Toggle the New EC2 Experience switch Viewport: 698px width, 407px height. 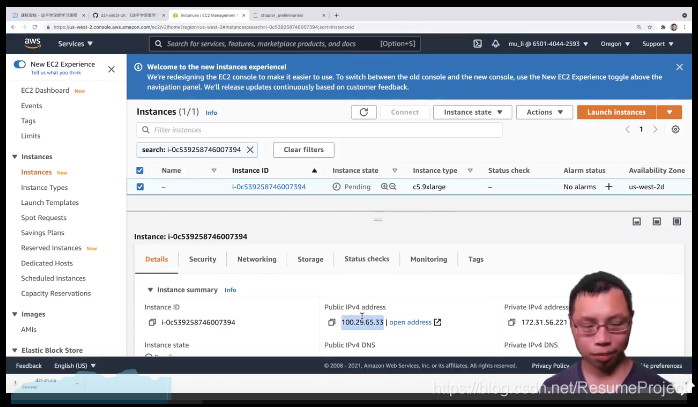(20, 64)
